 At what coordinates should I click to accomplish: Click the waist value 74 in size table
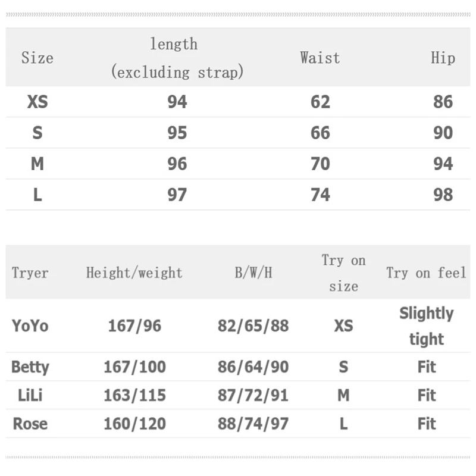320,195
